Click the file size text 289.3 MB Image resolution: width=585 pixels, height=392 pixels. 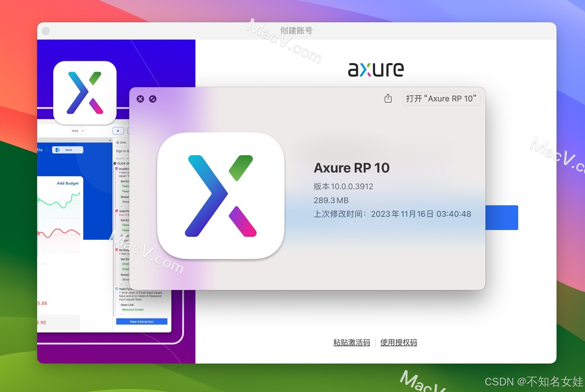331,200
